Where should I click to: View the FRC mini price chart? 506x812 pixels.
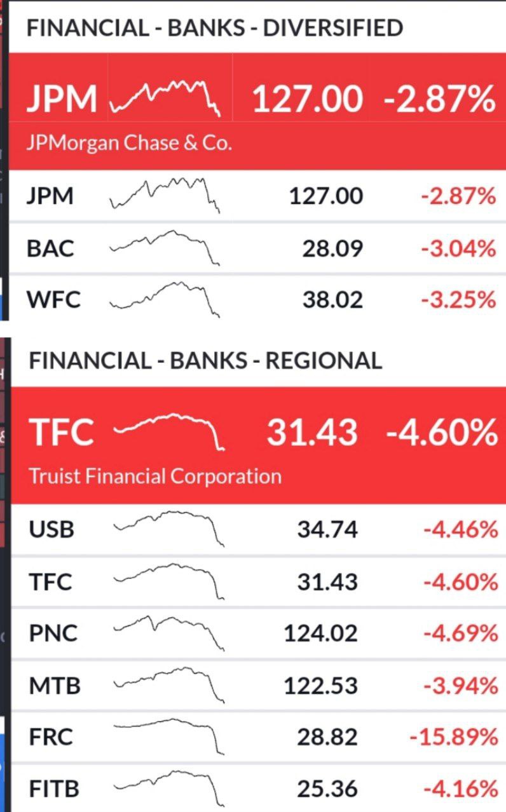(x=169, y=734)
